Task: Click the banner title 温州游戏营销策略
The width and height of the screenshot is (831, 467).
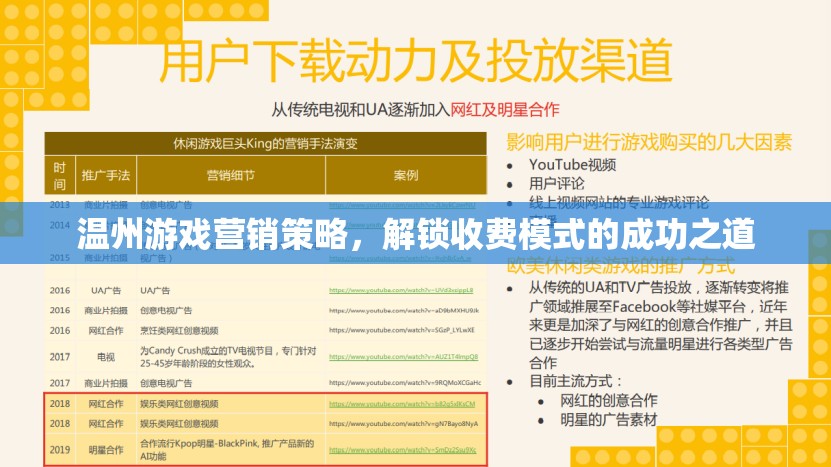Action: tap(212, 234)
